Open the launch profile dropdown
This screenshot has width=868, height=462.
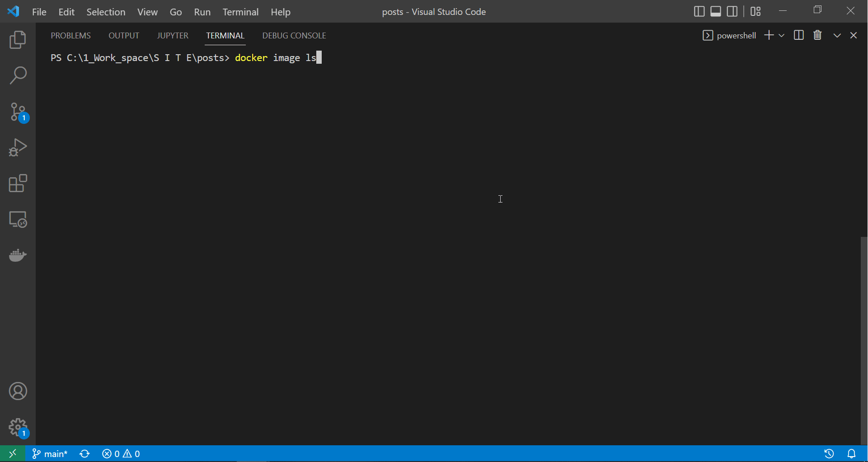click(782, 35)
